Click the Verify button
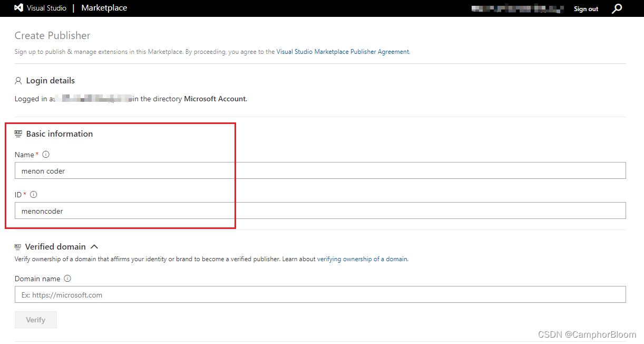The height and width of the screenshot is (344, 644). click(x=36, y=320)
